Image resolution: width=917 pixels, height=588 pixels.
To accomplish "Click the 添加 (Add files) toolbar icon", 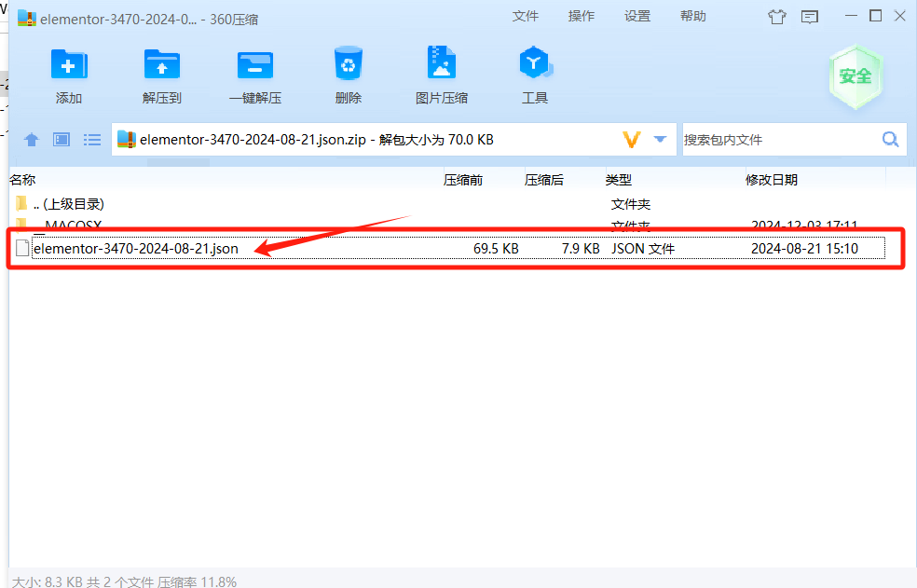I will click(68, 75).
